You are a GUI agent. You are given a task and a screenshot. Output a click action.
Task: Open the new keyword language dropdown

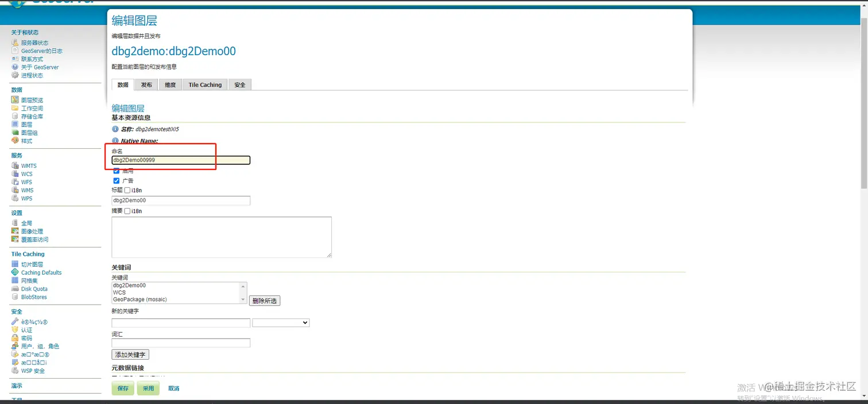281,323
